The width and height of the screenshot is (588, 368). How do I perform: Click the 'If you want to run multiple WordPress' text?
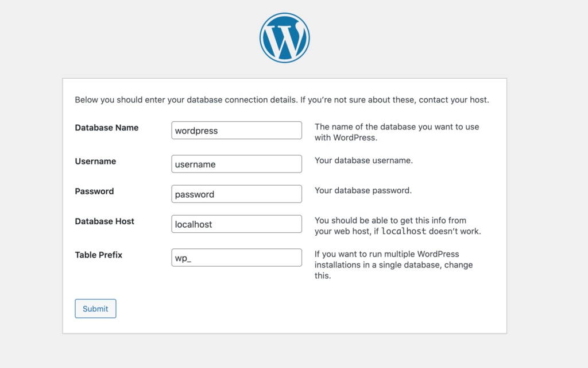coord(393,264)
